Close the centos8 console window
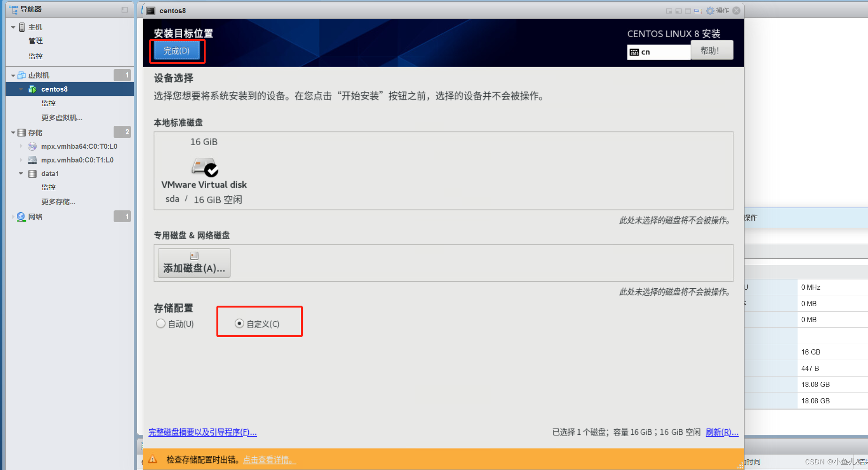868x470 pixels. coord(737,10)
